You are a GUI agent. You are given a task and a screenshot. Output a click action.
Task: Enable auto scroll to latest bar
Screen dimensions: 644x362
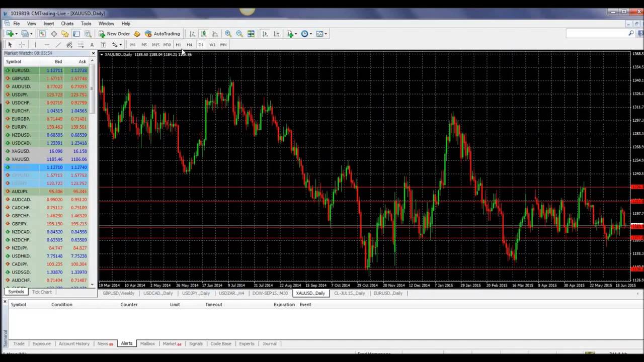pyautogui.click(x=265, y=34)
